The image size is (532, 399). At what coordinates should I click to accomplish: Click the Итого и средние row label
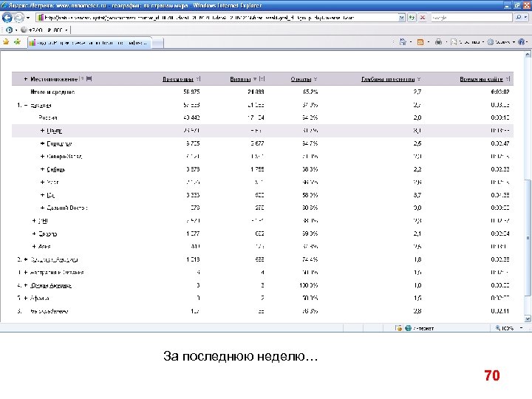(x=52, y=92)
